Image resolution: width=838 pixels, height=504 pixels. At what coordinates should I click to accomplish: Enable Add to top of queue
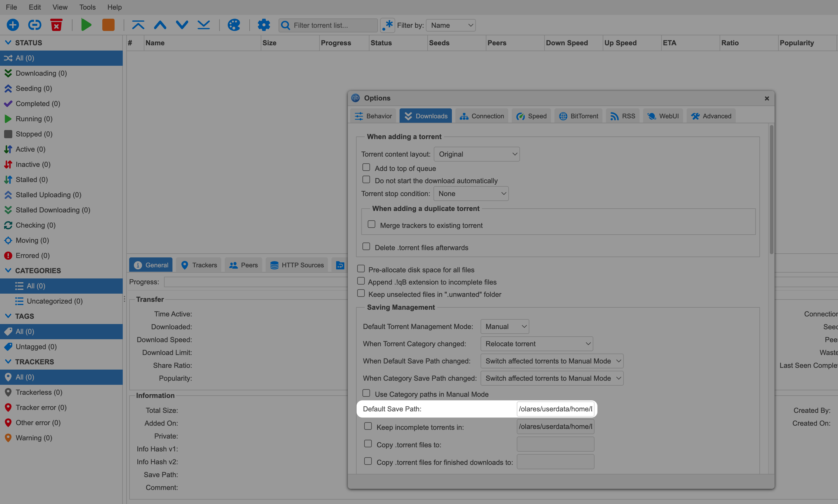click(366, 167)
